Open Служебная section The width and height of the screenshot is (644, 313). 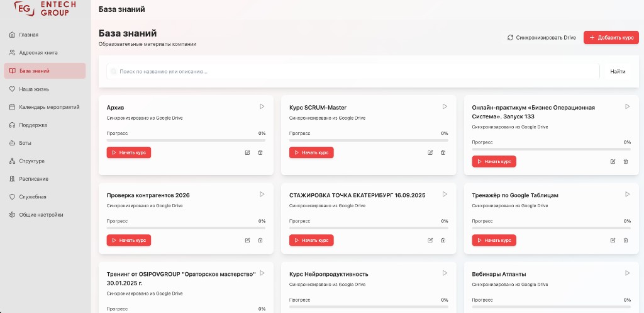pos(45,196)
